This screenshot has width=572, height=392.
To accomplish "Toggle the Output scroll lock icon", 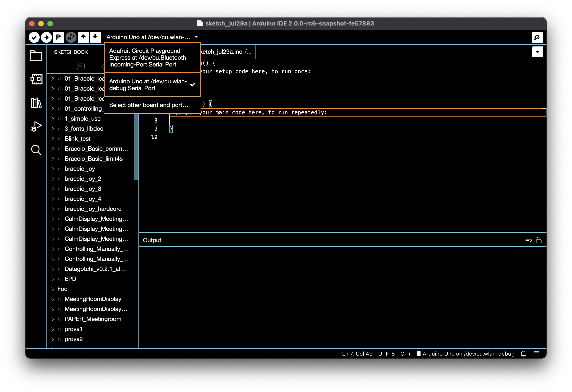I will pos(539,240).
